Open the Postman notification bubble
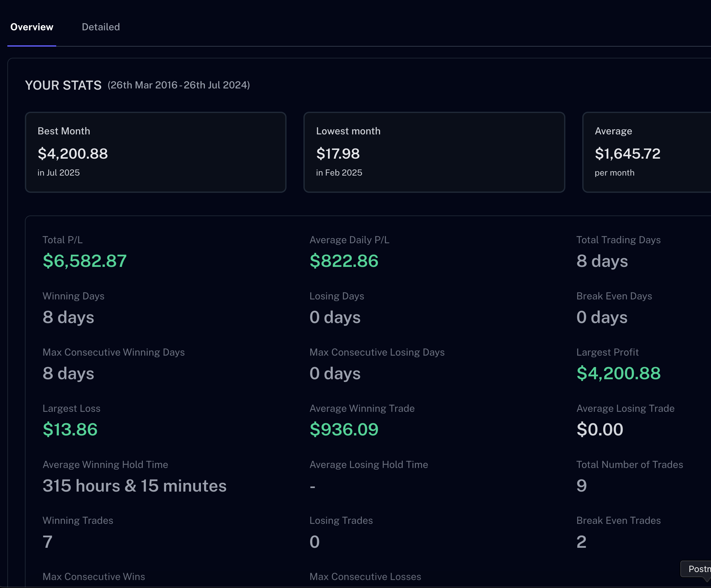Screen dimensions: 711x588 click(x=699, y=569)
